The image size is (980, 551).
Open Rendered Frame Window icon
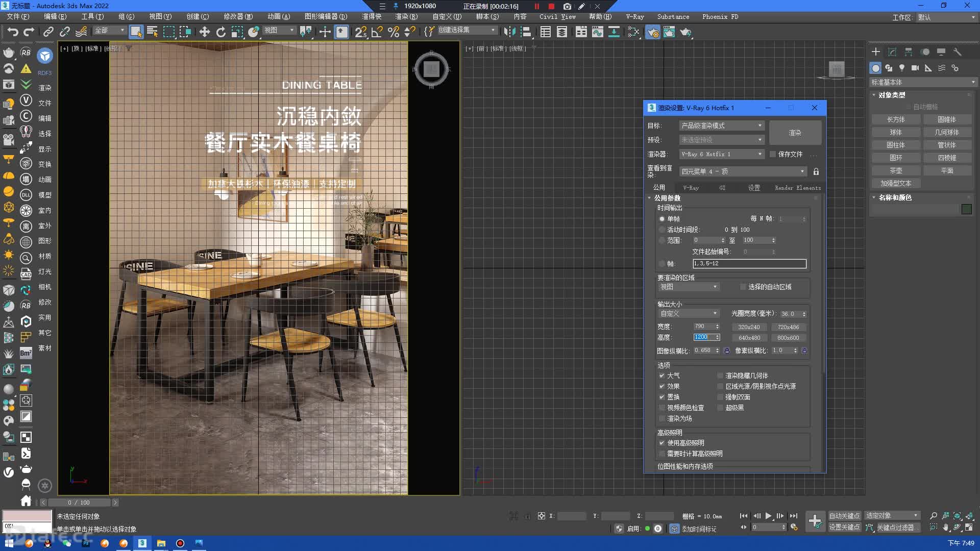click(669, 32)
